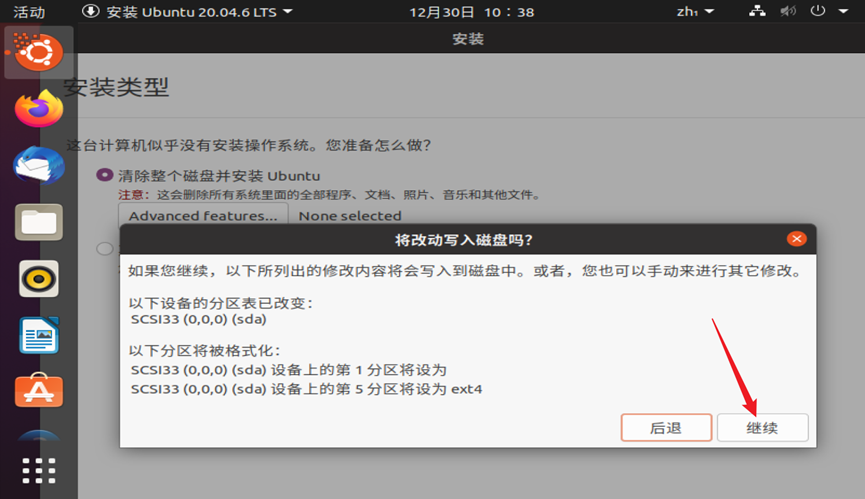Click the None selected label
This screenshot has width=865, height=499.
pyautogui.click(x=350, y=216)
